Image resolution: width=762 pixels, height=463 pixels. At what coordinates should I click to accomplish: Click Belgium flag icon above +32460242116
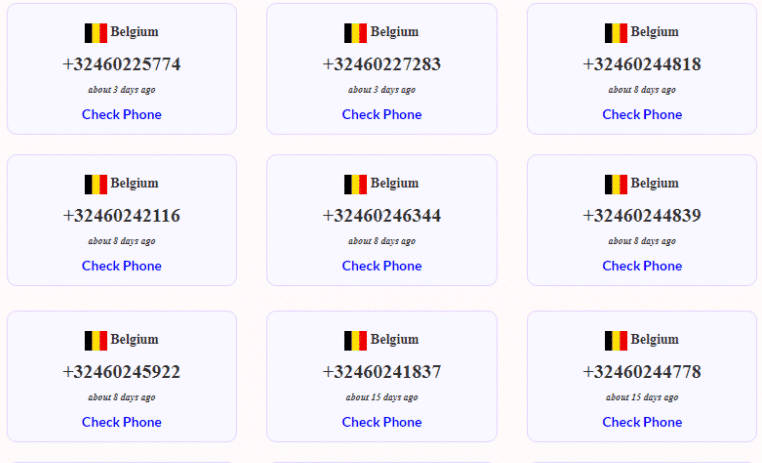click(x=96, y=185)
